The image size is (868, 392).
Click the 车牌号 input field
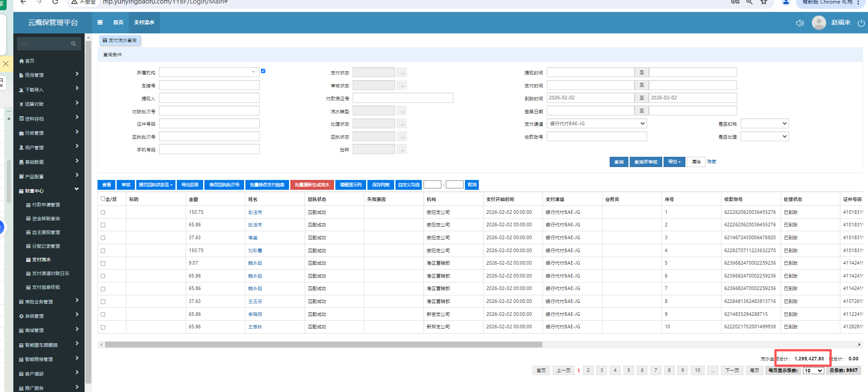click(209, 86)
